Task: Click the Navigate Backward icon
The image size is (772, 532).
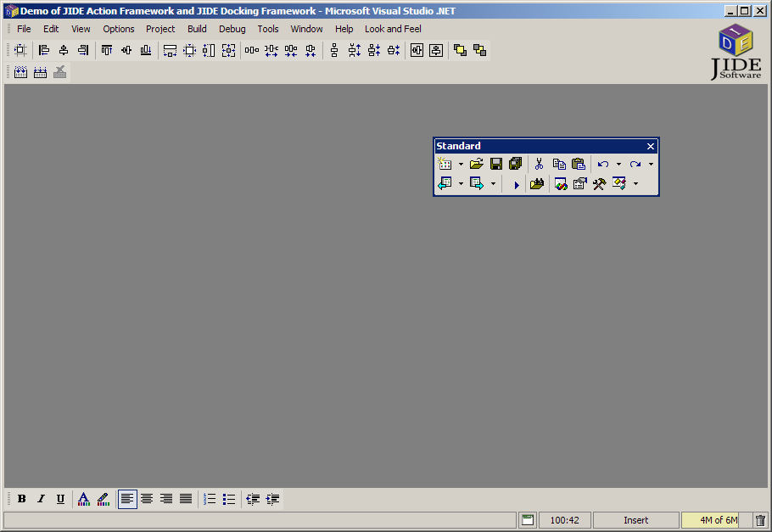Action: click(x=445, y=184)
